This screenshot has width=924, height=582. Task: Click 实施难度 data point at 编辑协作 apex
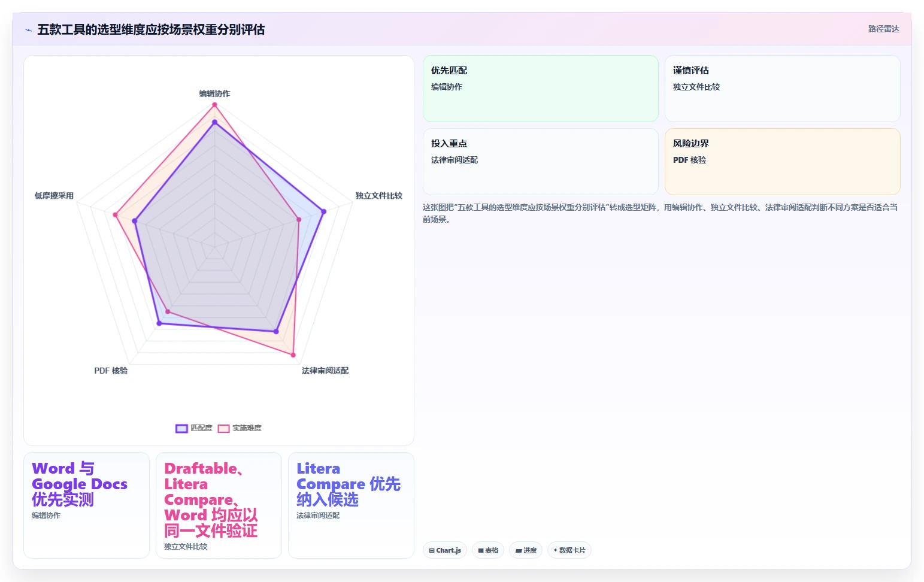coord(214,105)
